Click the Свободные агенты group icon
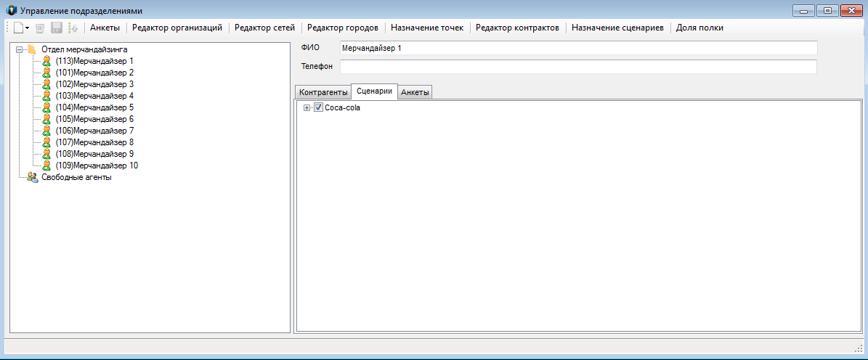This screenshot has width=868, height=360. click(32, 177)
